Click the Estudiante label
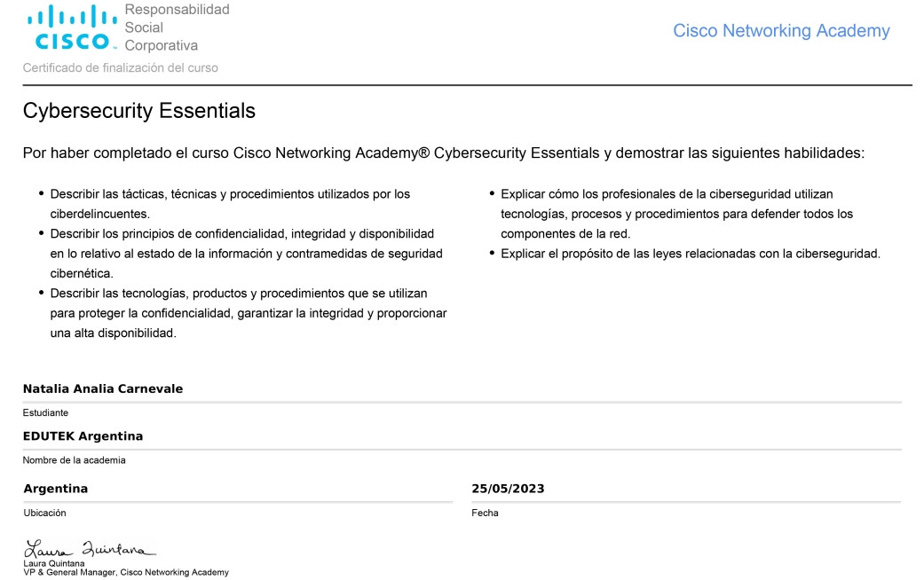 (x=45, y=412)
